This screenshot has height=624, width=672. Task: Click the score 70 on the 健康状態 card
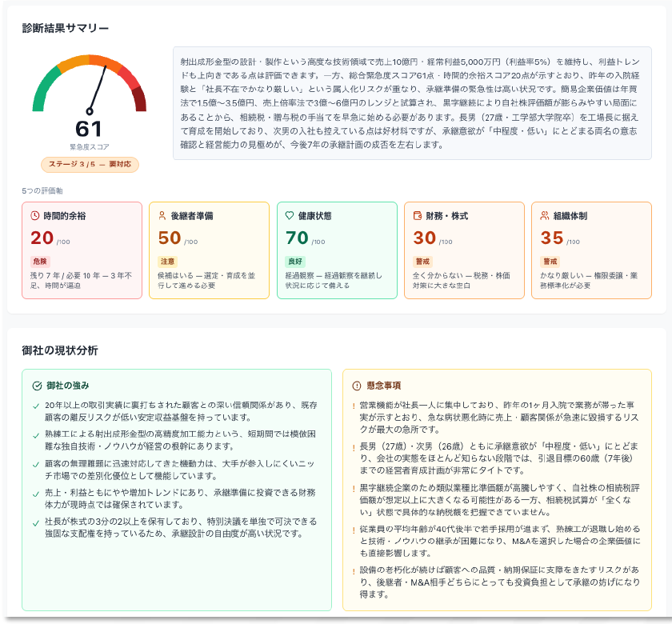(x=297, y=238)
